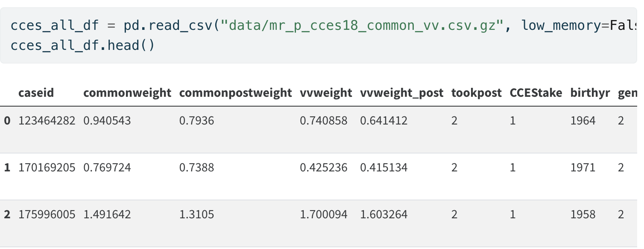Click row index 2 label
644x249 pixels.
point(7,214)
